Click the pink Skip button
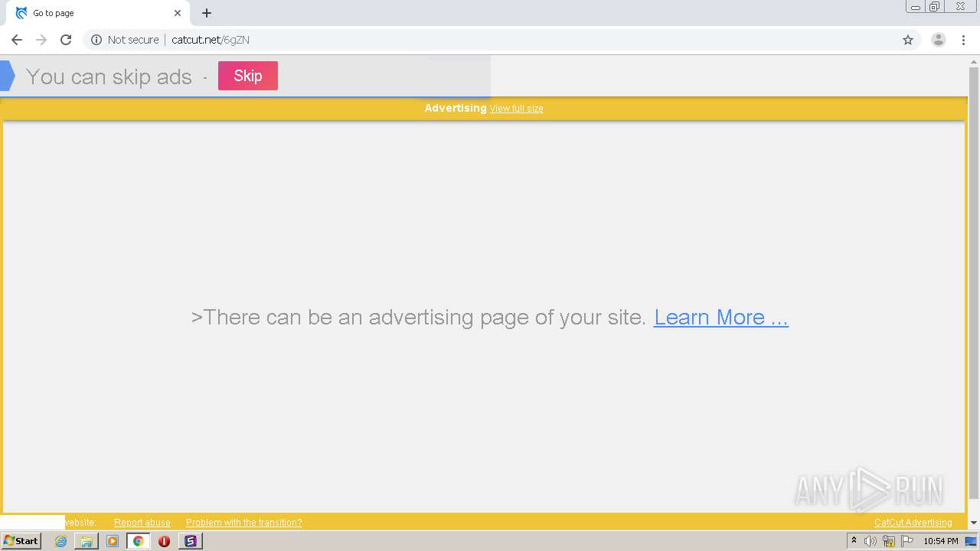Screen dimensions: 980x551 (248, 76)
